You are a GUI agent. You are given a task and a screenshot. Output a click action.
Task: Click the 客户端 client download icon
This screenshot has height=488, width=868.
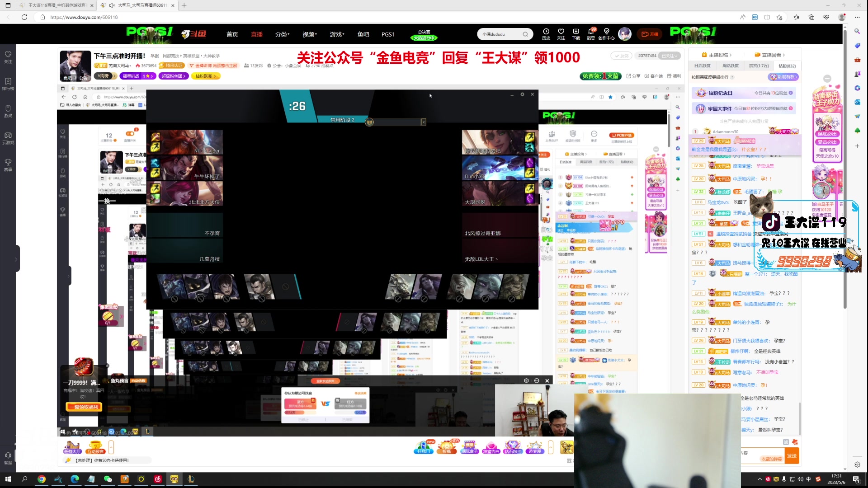pyautogui.click(x=653, y=76)
